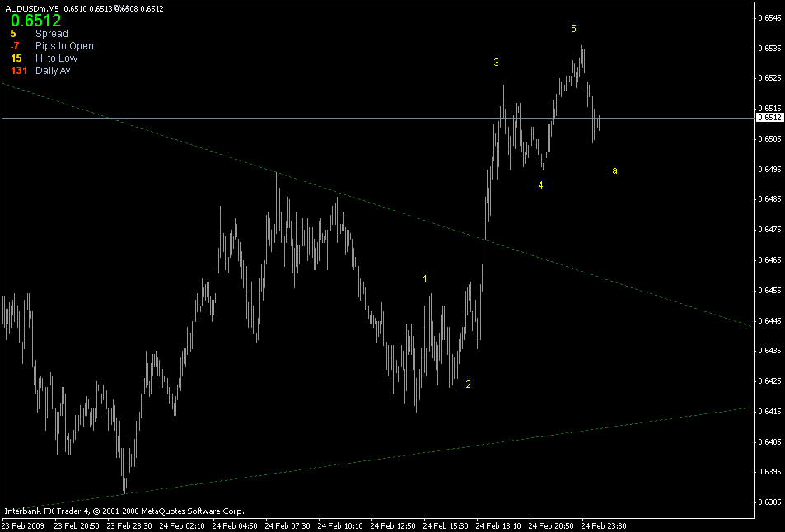Select the red 131 daily average value
The width and height of the screenshot is (785, 532).
pyautogui.click(x=19, y=71)
